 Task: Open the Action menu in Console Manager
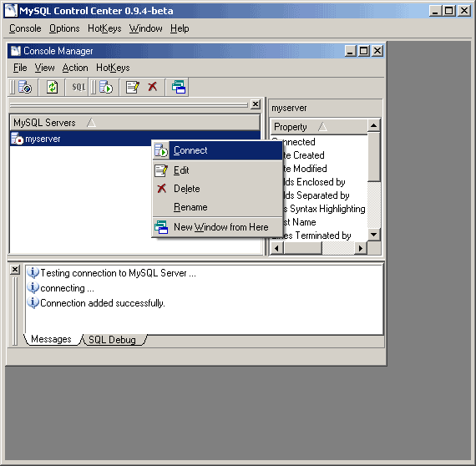75,68
